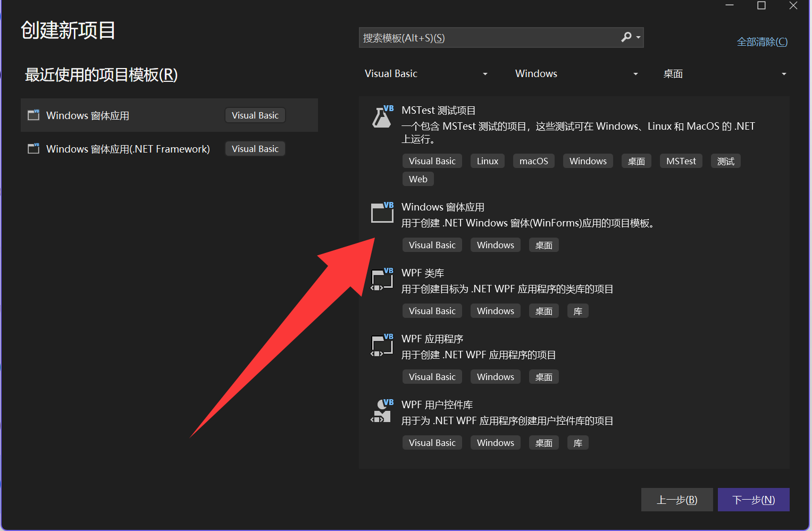Click the Web tag chip
Viewport: 812px width, 531px height.
pyautogui.click(x=418, y=179)
